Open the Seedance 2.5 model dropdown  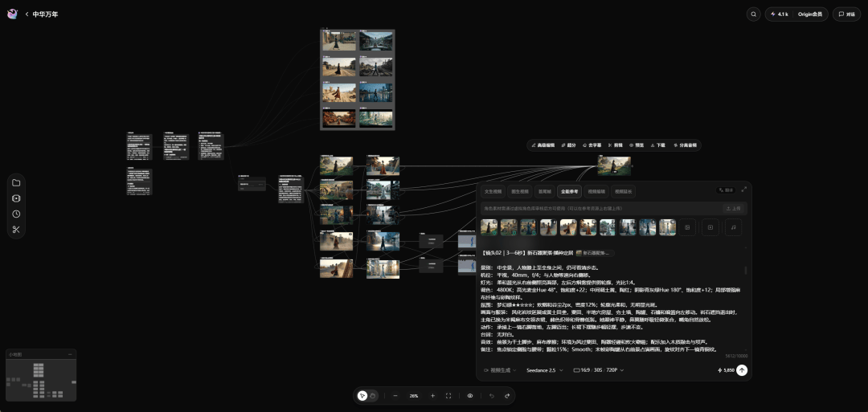pos(545,370)
